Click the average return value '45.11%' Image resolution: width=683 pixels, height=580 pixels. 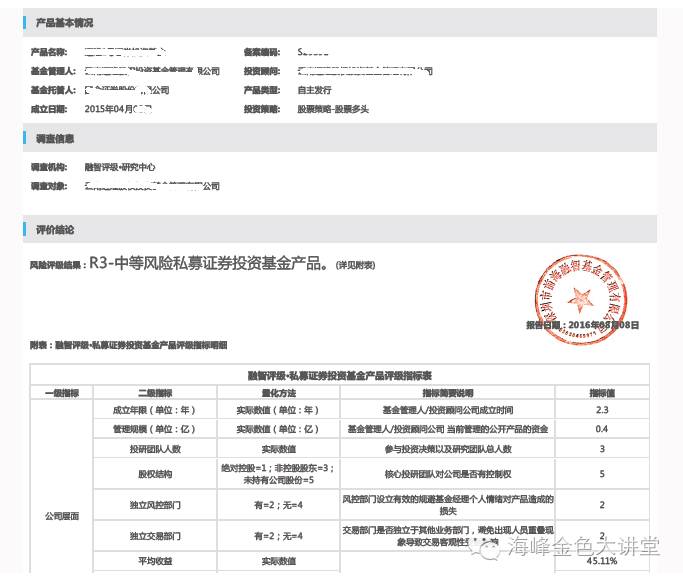602,561
